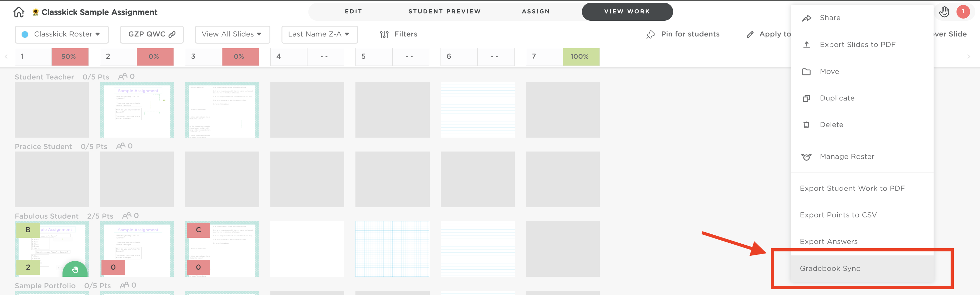980x295 pixels.
Task: Click the pencil icon beside Apply to
Action: (x=750, y=35)
